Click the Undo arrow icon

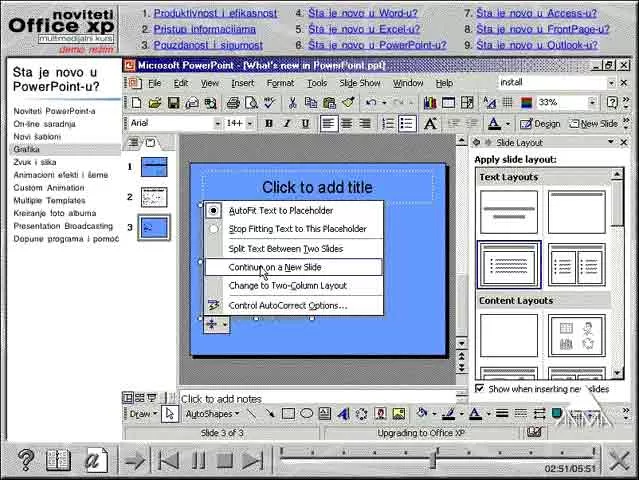point(370,103)
